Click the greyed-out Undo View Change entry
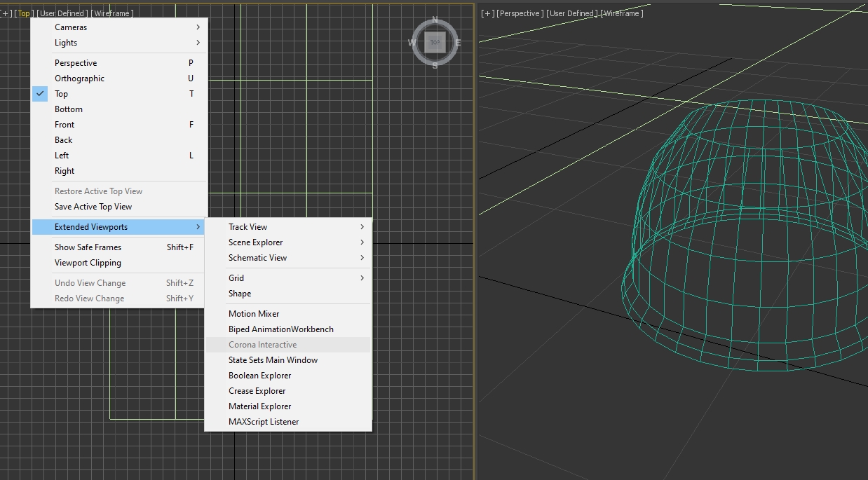 tap(119, 283)
